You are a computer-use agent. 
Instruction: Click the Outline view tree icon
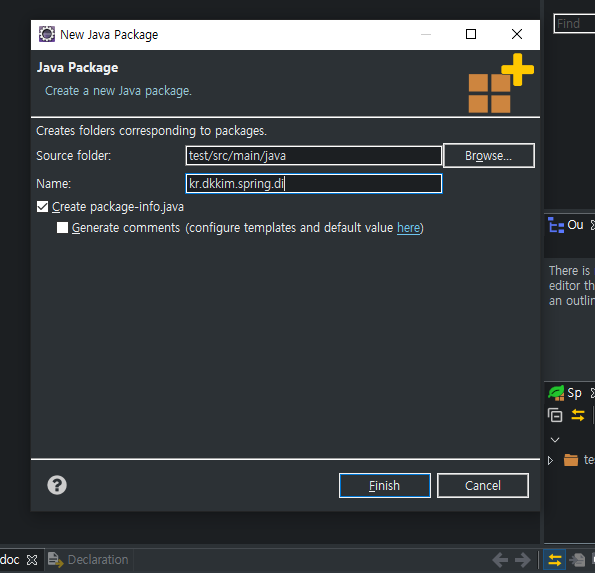556,225
